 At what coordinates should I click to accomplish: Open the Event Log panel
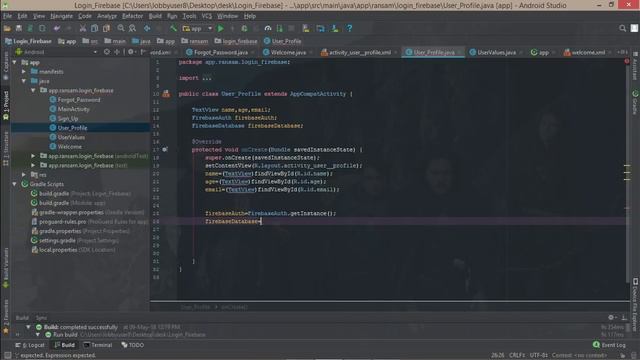609,345
